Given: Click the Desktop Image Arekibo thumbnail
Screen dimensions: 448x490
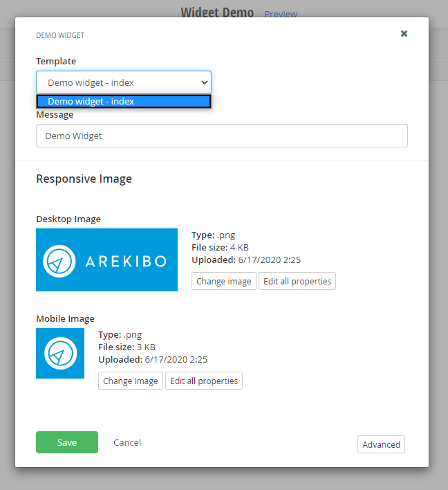Looking at the screenshot, I should tap(106, 260).
